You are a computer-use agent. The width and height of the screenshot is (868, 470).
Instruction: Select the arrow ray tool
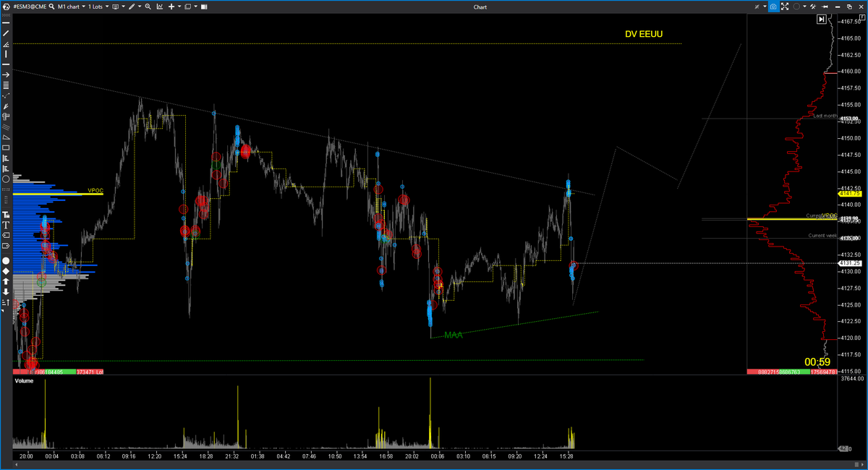pos(6,74)
